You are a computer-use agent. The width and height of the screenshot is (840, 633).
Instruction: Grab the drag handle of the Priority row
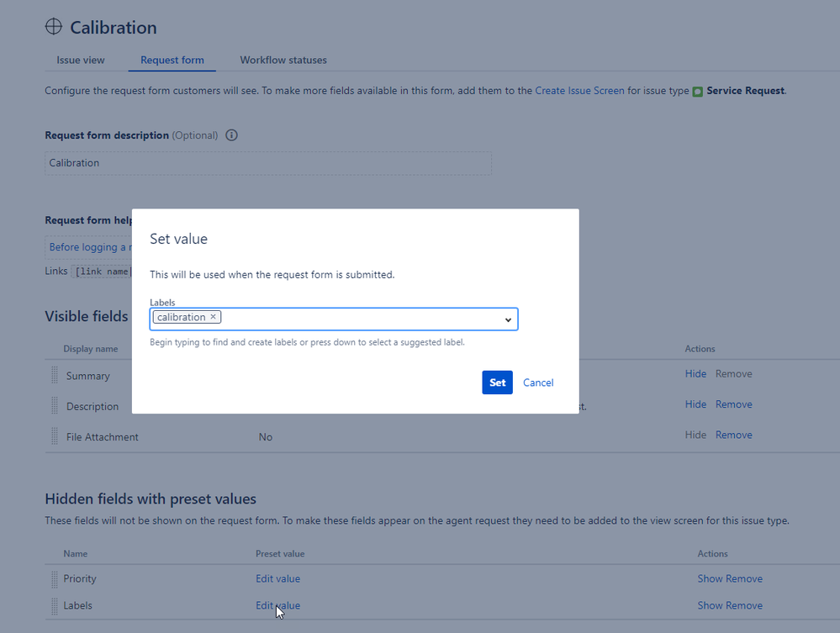(x=55, y=579)
